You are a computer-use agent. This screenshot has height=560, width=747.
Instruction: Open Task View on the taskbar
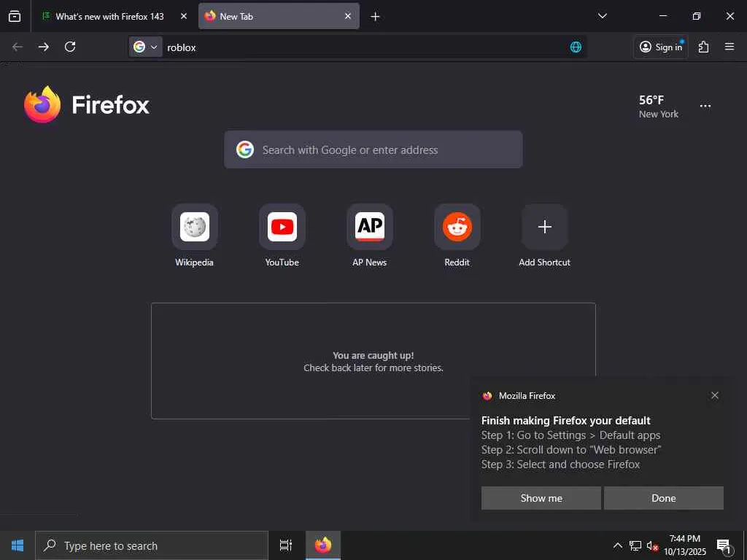coord(286,545)
